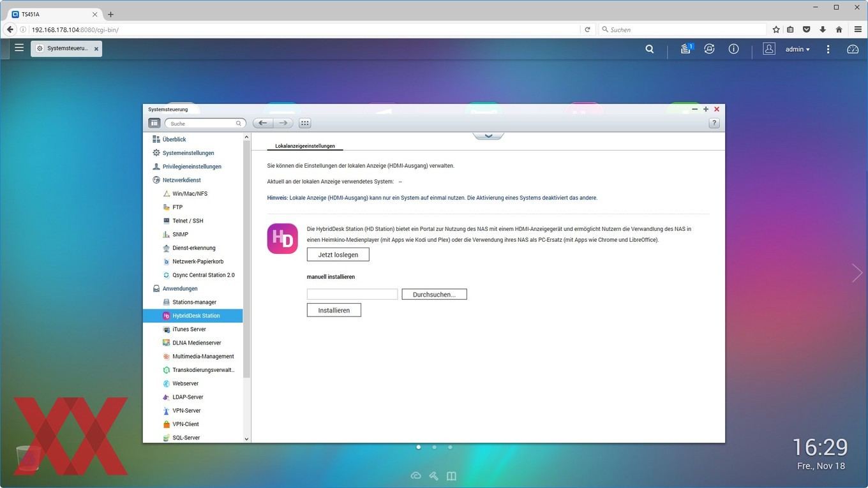
Task: Select the second desktop page dot
Action: click(434, 447)
